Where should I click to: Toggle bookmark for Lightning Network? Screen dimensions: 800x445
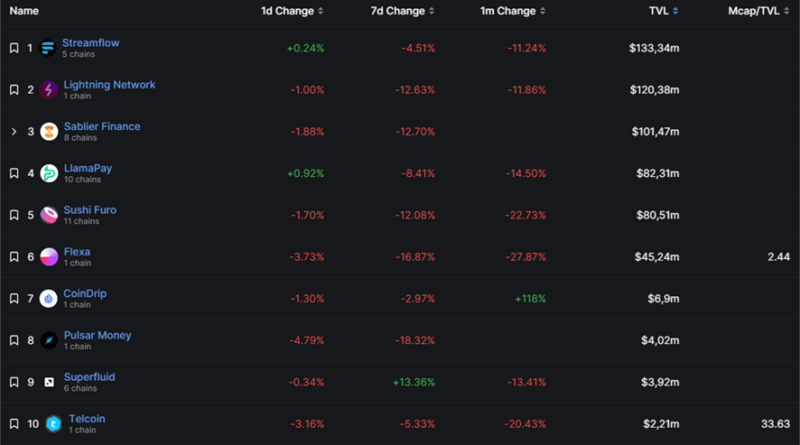click(14, 90)
